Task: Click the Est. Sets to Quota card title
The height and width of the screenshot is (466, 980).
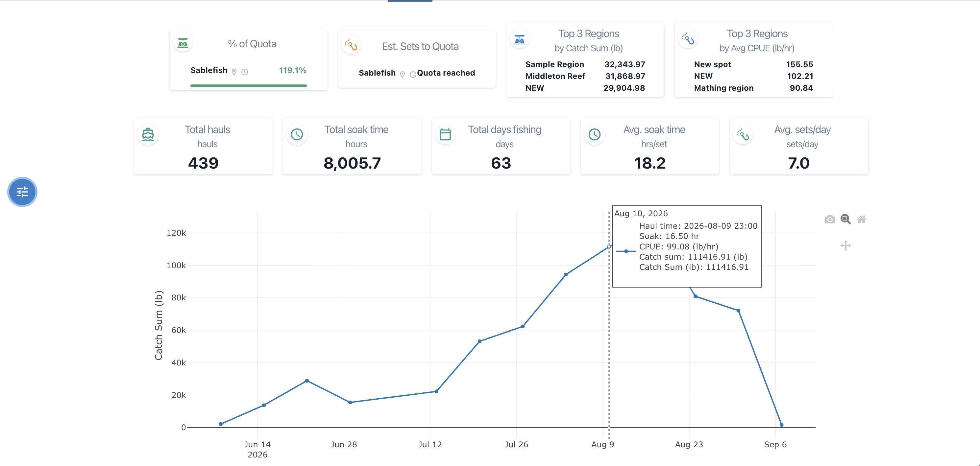Action: 420,46
